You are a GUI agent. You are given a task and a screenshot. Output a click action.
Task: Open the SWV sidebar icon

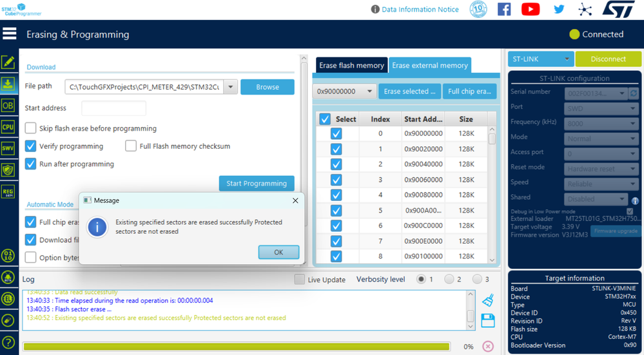click(x=8, y=148)
